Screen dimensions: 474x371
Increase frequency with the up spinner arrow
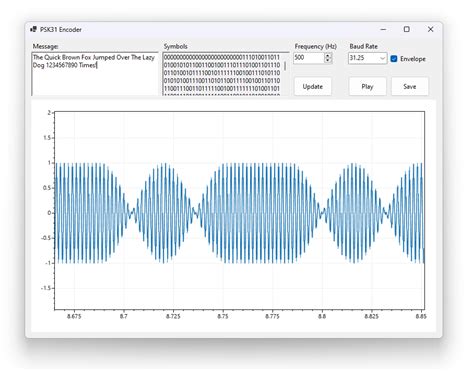point(328,56)
